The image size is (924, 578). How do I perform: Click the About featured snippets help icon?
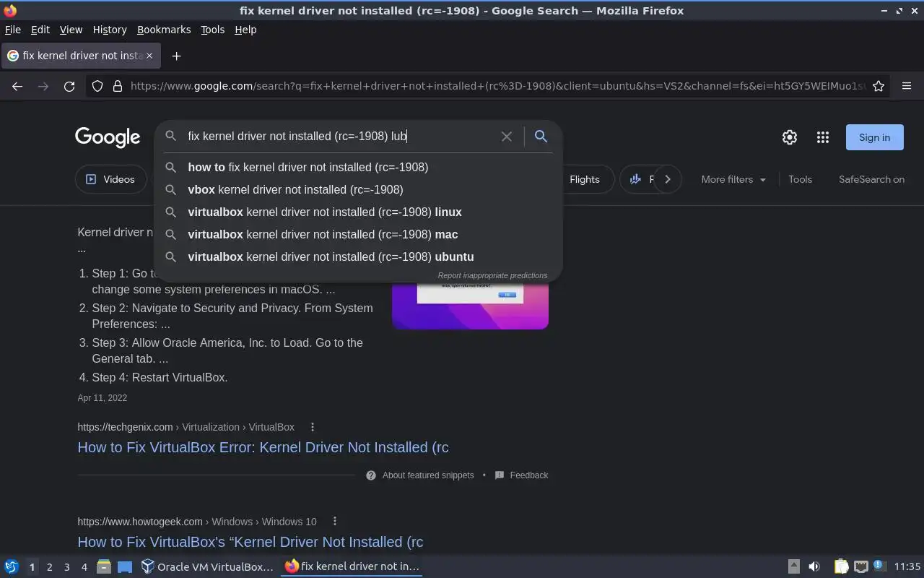pos(371,475)
